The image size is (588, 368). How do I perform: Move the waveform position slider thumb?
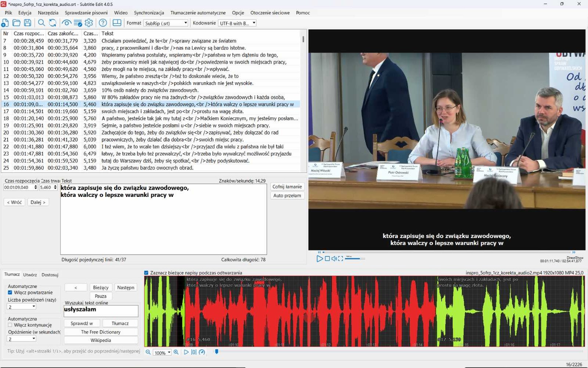tap(216, 352)
